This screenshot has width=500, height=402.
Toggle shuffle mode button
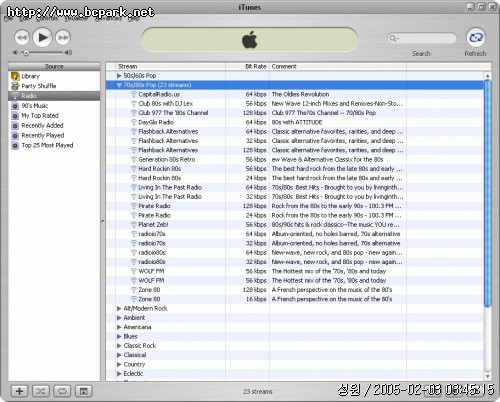coord(41,391)
